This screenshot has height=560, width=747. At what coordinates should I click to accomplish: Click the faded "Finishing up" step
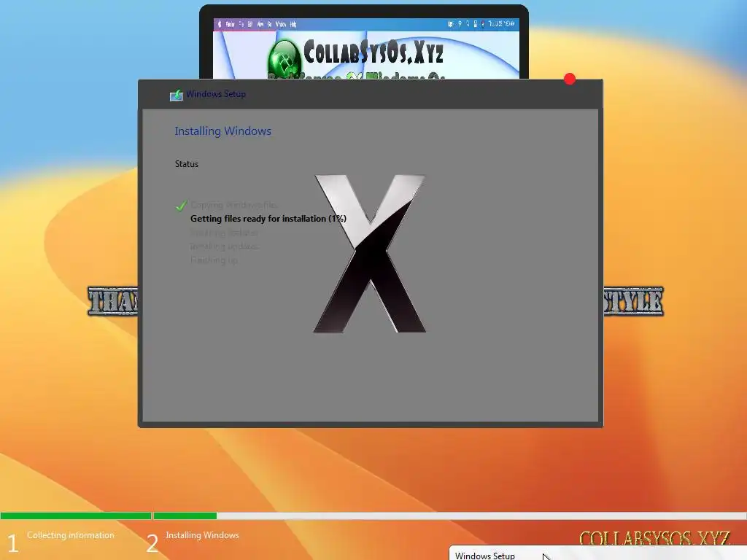[214, 260]
